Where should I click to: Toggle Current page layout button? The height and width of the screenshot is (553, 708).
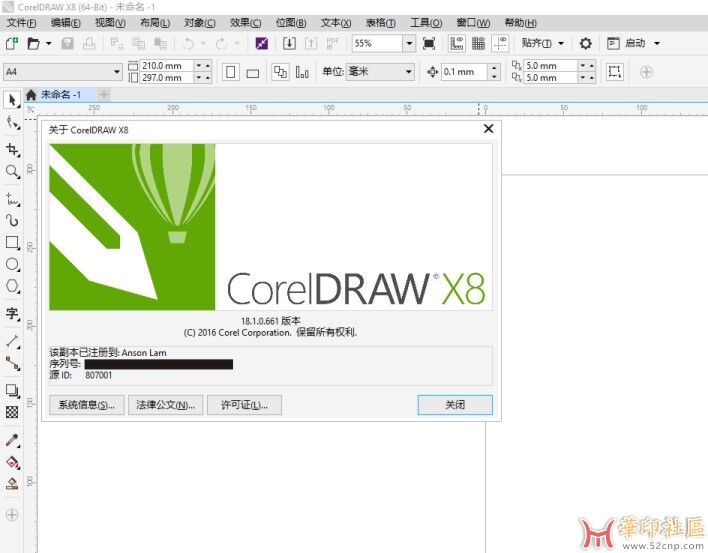[x=302, y=72]
